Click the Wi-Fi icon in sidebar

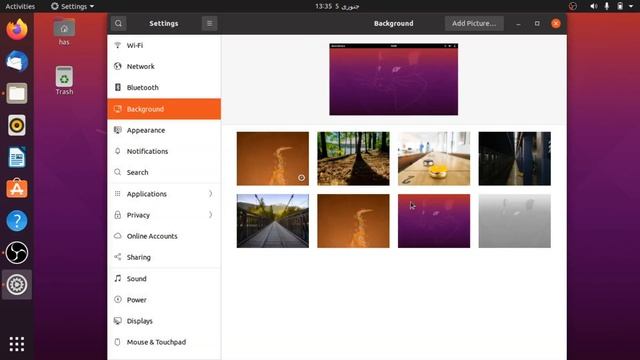118,45
